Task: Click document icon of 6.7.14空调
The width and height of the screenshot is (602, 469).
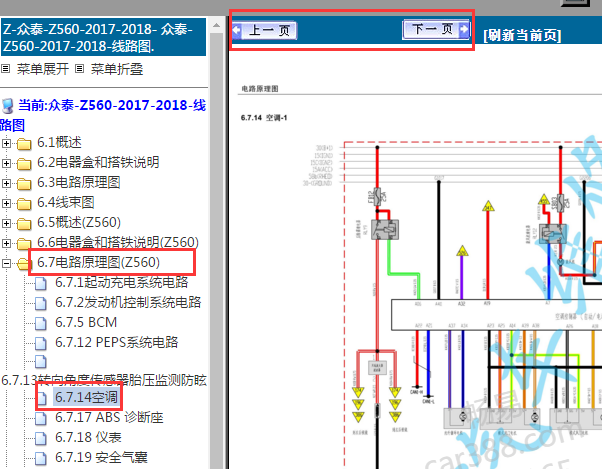Action: click(42, 398)
